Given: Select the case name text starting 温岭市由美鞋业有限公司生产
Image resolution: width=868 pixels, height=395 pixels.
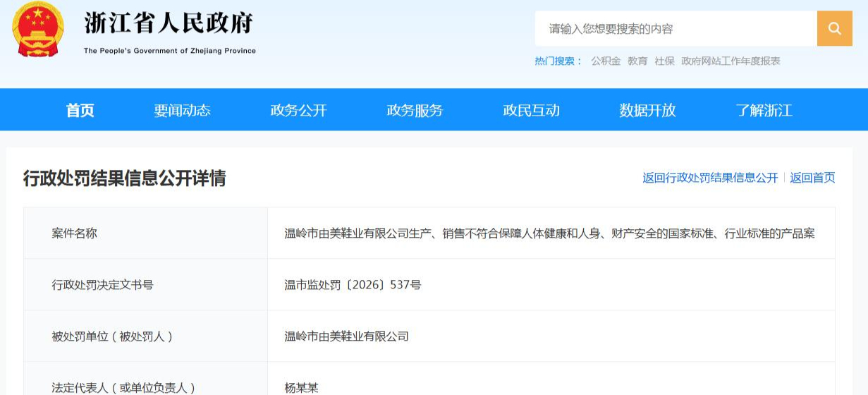Looking at the screenshot, I should pyautogui.click(x=549, y=233).
